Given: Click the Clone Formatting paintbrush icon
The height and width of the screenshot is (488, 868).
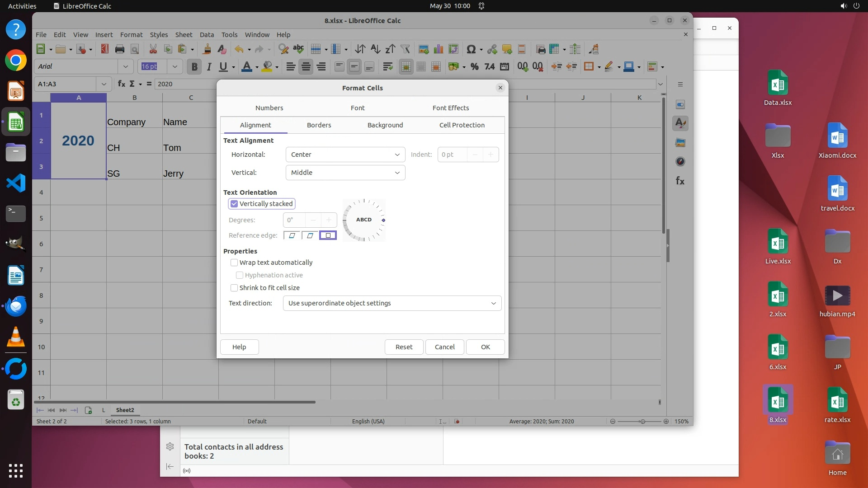Looking at the screenshot, I should click(x=207, y=49).
